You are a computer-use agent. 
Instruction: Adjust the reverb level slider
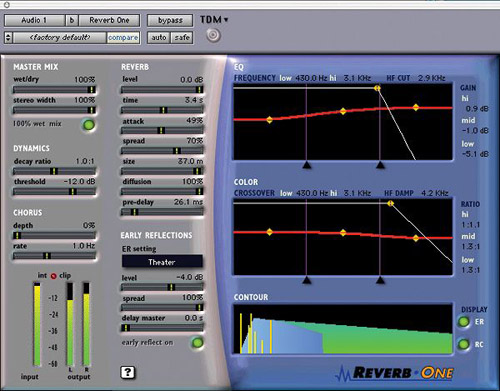coord(162,90)
